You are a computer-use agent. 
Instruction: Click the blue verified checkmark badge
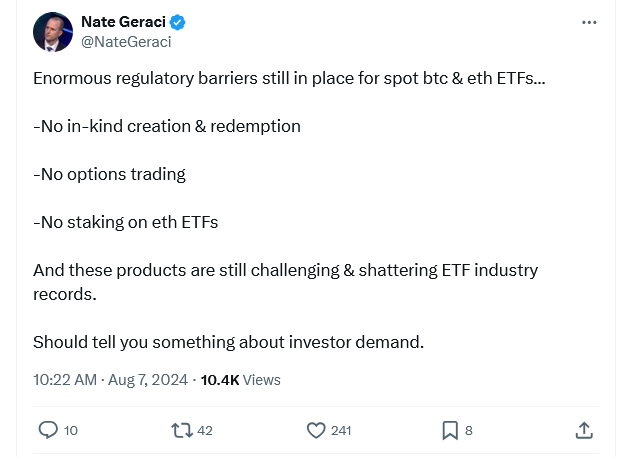(177, 22)
